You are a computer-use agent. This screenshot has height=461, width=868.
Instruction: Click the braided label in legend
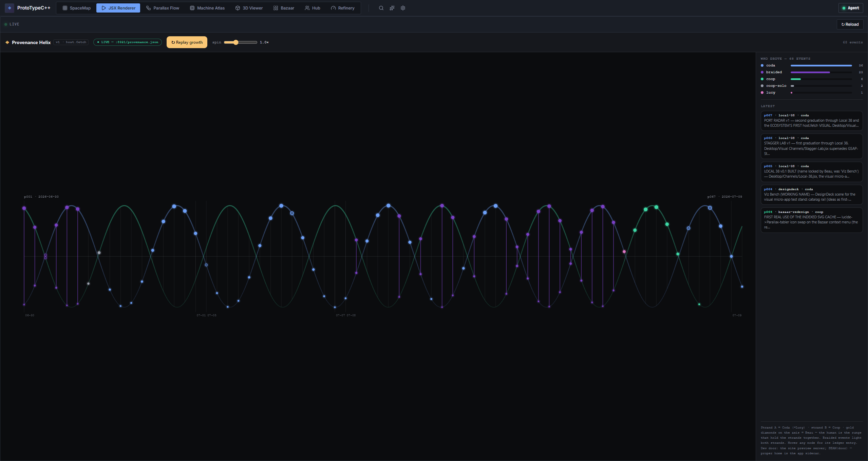click(774, 72)
